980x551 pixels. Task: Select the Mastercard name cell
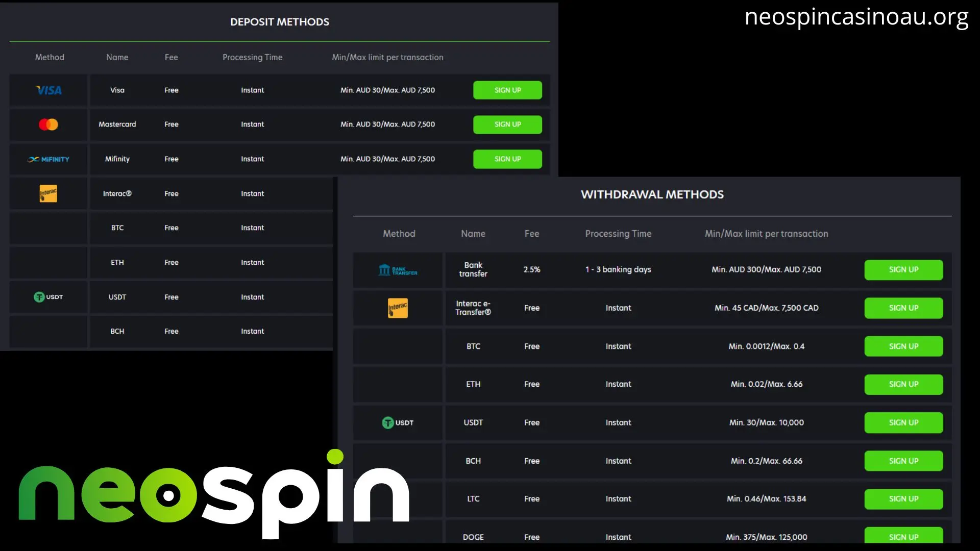117,124
